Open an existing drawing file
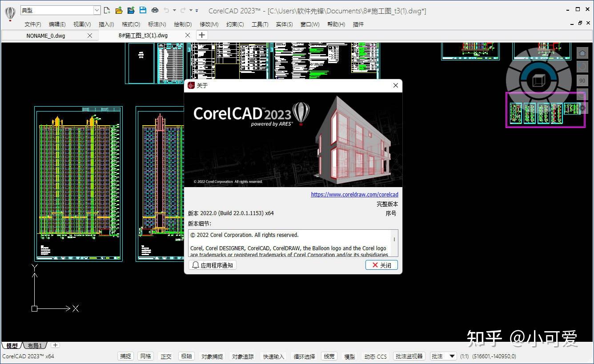This screenshot has width=594, height=364. click(x=119, y=10)
